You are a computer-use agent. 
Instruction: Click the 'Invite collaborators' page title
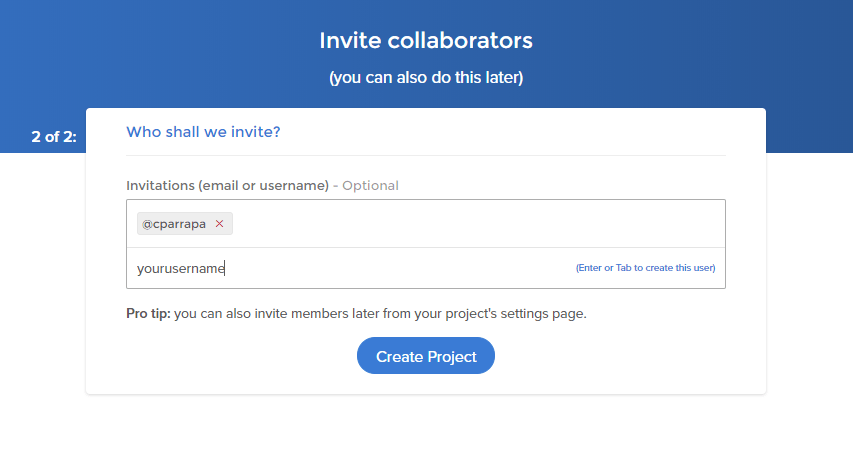tap(426, 40)
